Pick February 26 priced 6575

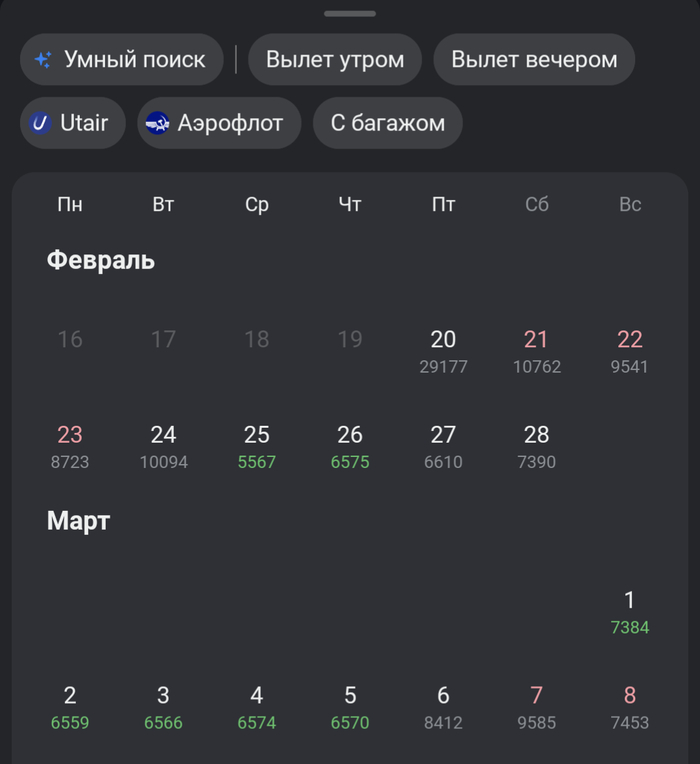coord(350,446)
